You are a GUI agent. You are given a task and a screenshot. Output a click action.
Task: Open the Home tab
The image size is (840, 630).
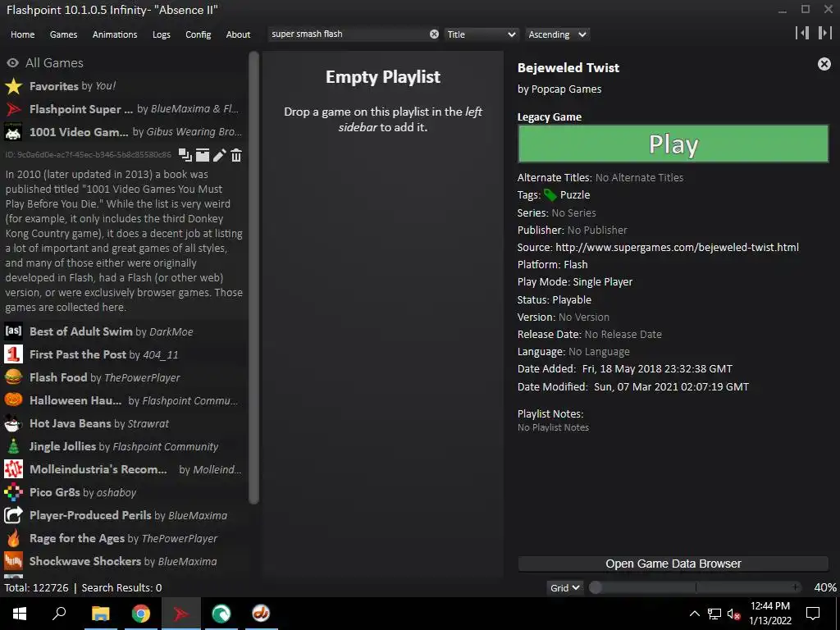[x=22, y=34]
